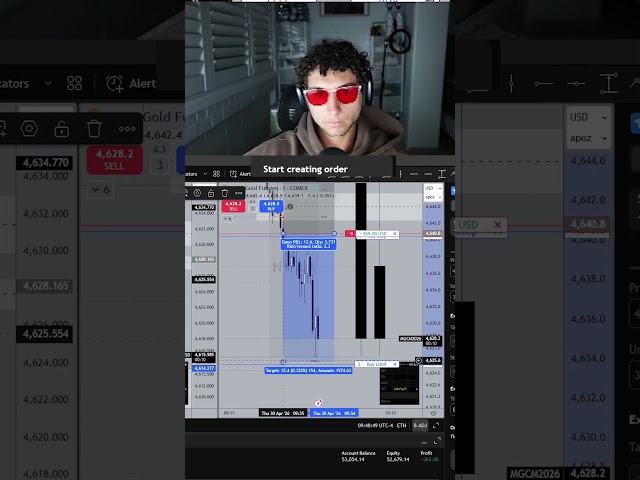Click inset blue Target amount label

point(308,370)
